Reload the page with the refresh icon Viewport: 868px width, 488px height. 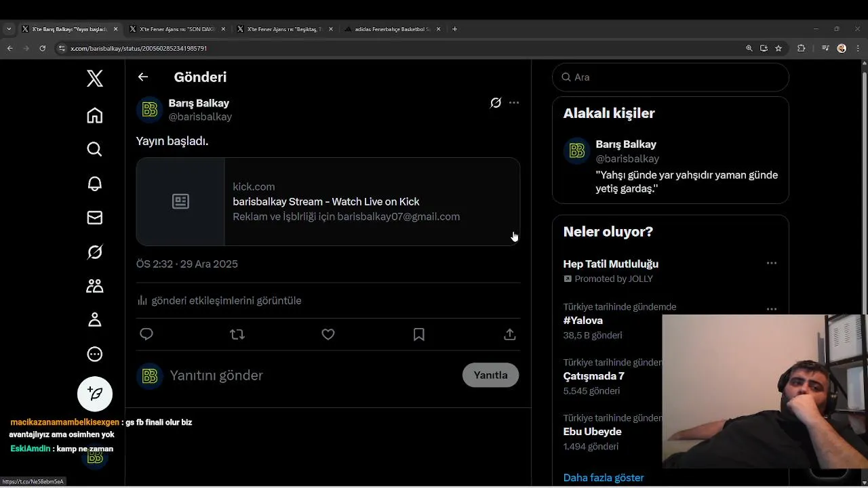[42, 48]
